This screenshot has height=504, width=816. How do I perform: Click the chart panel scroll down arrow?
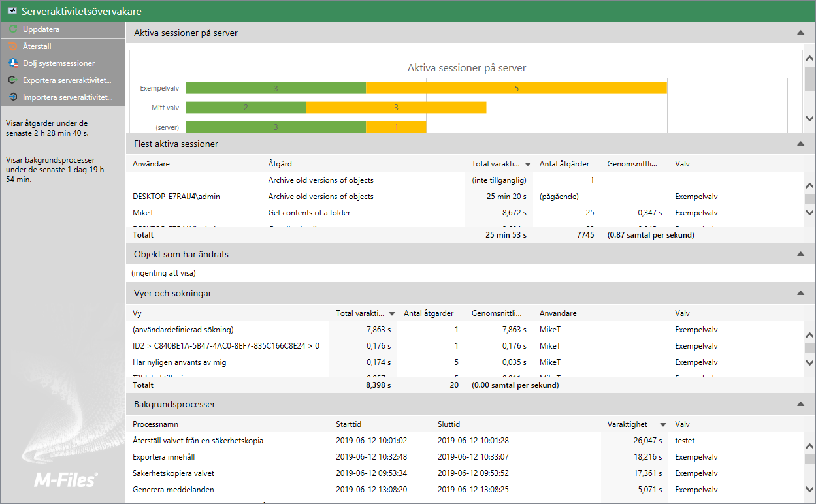pos(809,118)
